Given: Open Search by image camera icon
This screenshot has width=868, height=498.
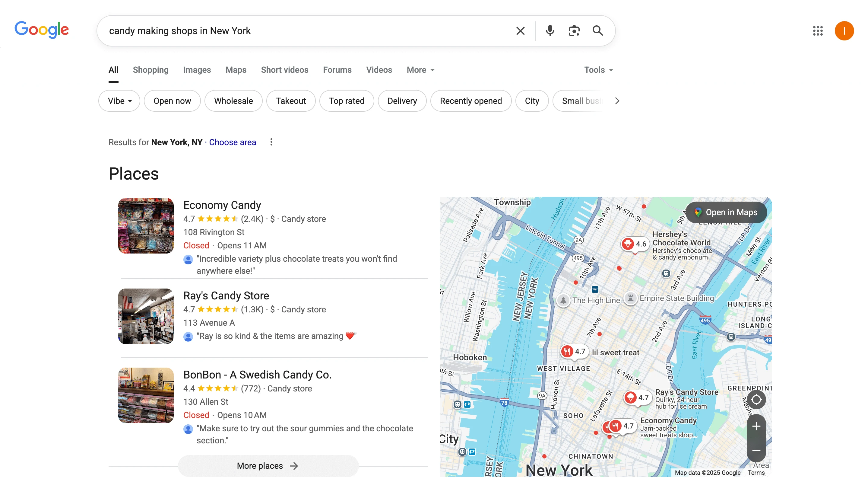Looking at the screenshot, I should click(574, 31).
